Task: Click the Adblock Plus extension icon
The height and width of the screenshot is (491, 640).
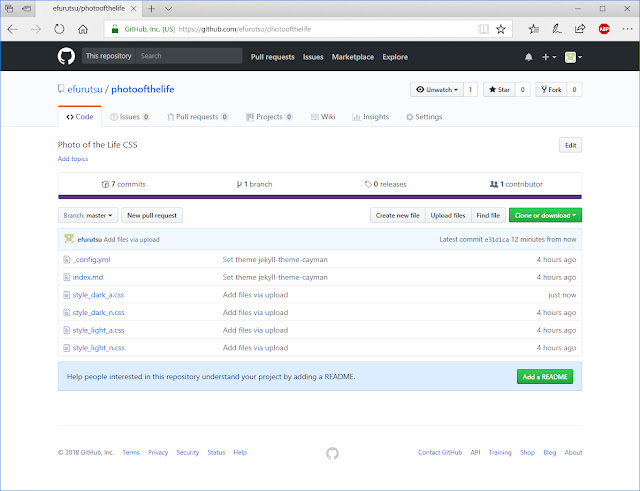Action: click(x=604, y=29)
